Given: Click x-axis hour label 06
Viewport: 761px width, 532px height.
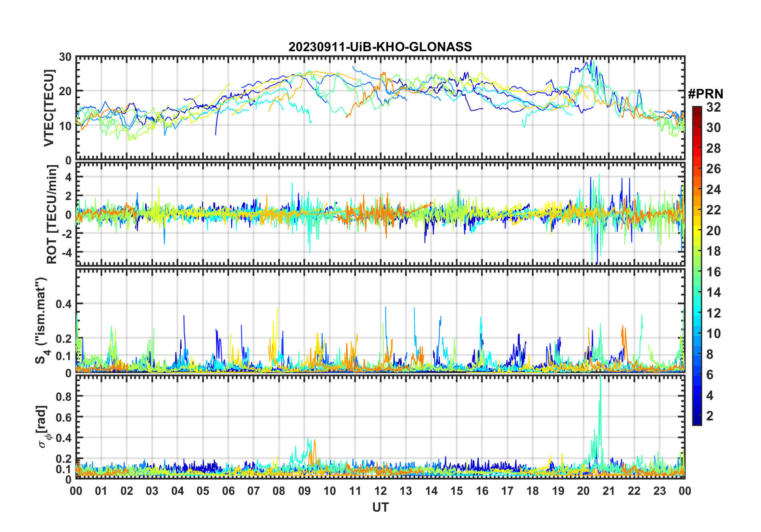Looking at the screenshot, I should pyautogui.click(x=228, y=491).
